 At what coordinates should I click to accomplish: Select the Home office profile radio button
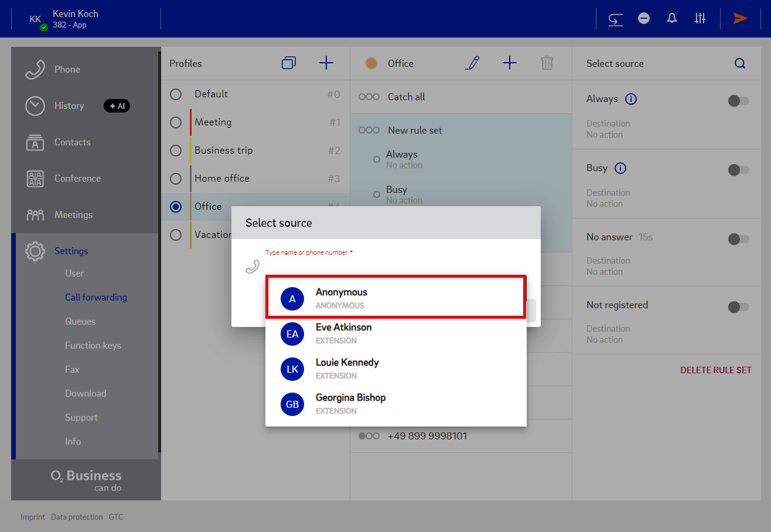(176, 179)
